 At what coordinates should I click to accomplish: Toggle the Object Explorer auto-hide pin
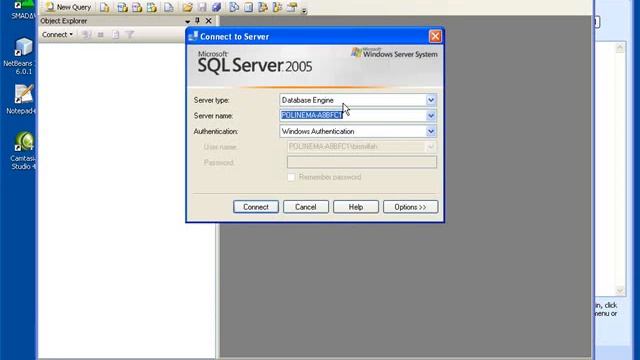(198, 20)
